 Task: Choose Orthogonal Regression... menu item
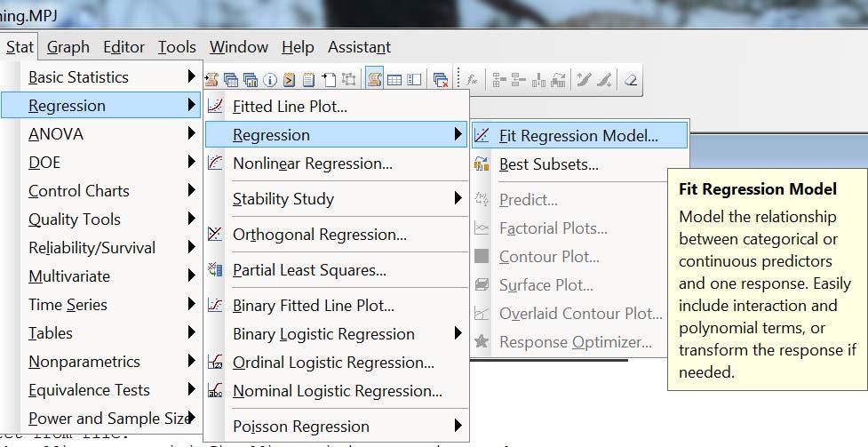[337, 235]
